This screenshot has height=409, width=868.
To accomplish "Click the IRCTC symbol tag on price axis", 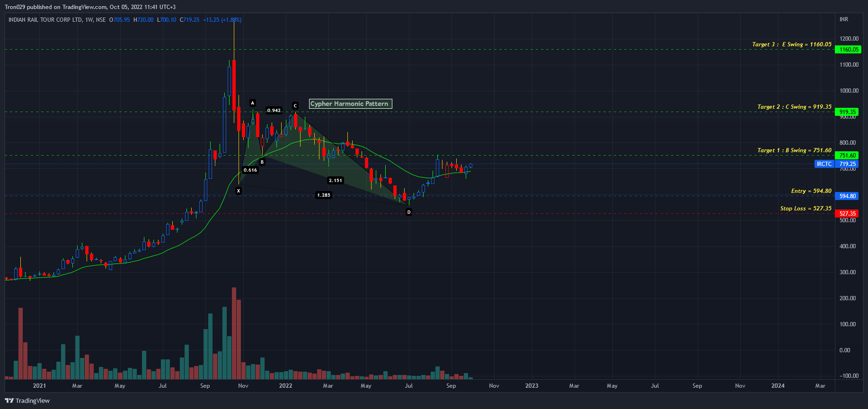I will point(824,164).
